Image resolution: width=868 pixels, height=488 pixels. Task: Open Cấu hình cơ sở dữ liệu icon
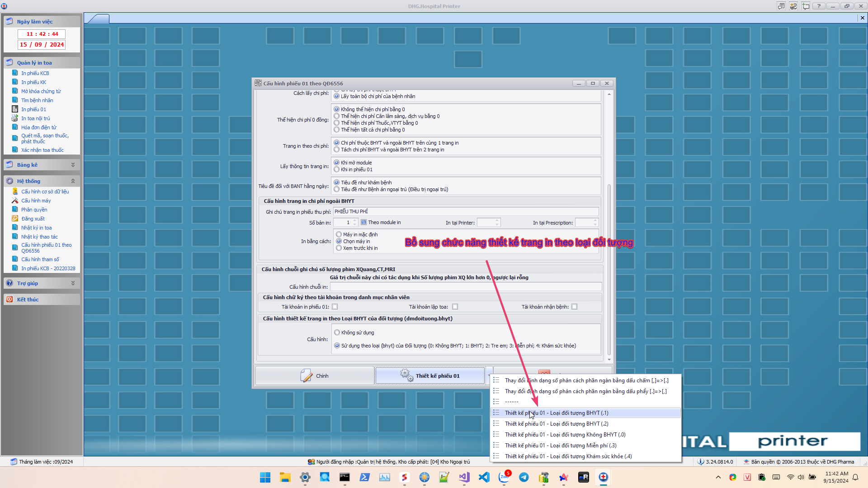click(x=15, y=191)
